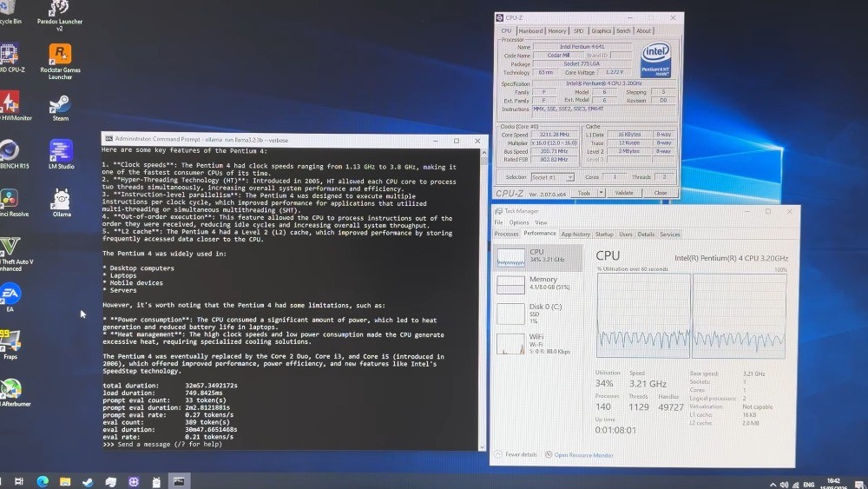
Task: Open the notification center icon
Action: point(859,485)
